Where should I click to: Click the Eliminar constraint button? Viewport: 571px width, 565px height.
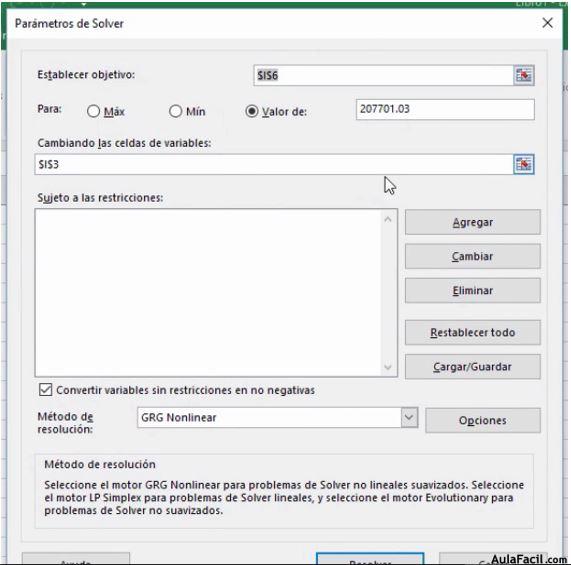point(473,291)
